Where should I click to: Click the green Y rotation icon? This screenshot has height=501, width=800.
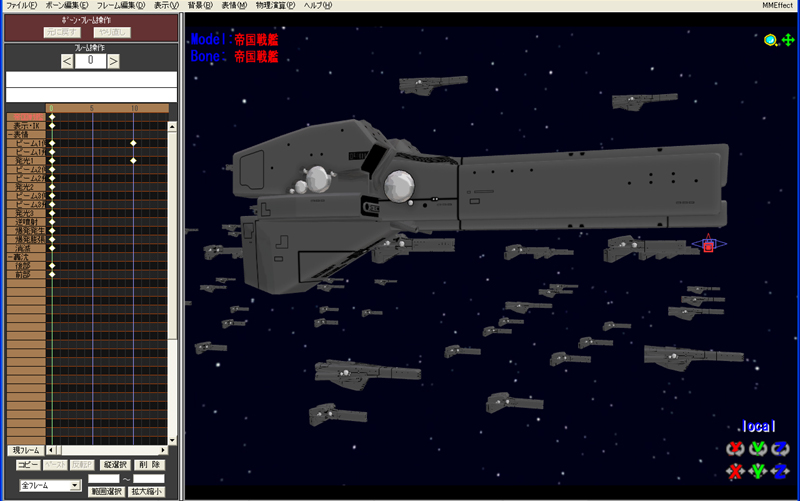(758, 448)
